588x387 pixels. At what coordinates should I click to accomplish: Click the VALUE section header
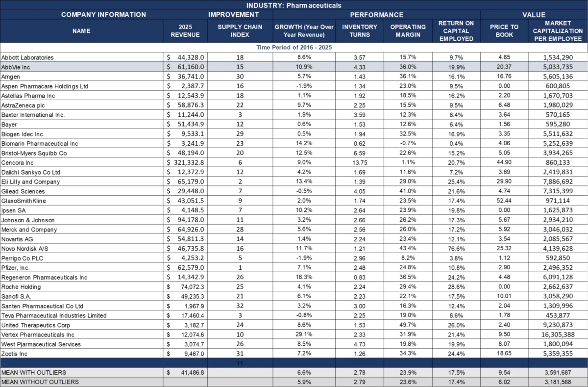[534, 15]
